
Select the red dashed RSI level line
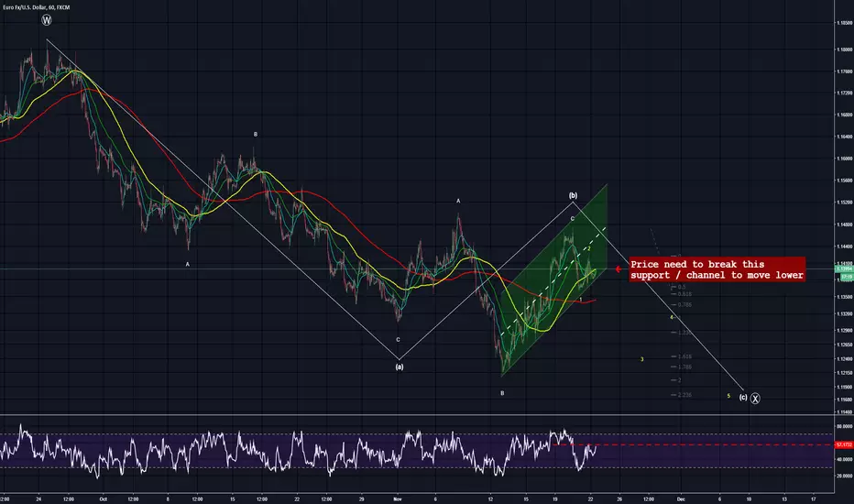pos(693,444)
